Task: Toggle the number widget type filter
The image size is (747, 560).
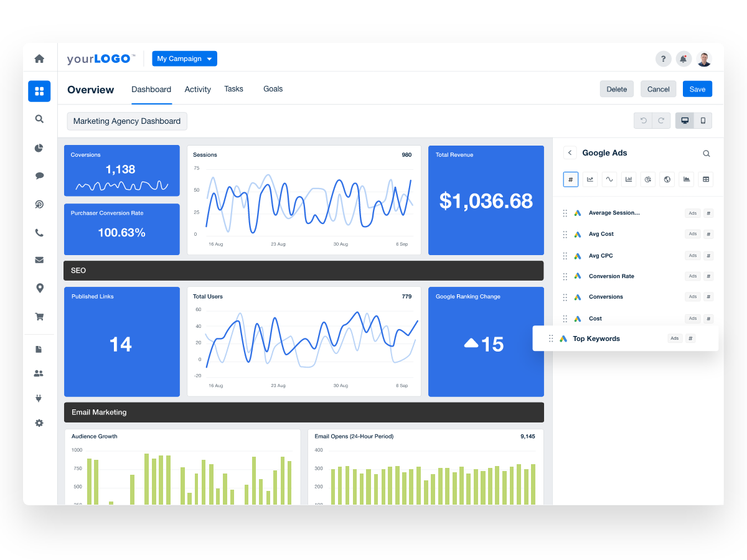Action: pos(570,179)
